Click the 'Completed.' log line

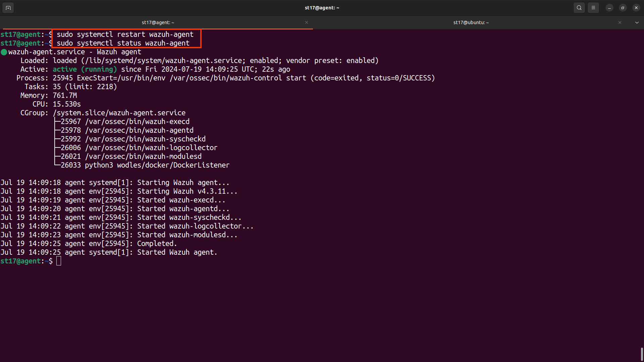tap(89, 244)
